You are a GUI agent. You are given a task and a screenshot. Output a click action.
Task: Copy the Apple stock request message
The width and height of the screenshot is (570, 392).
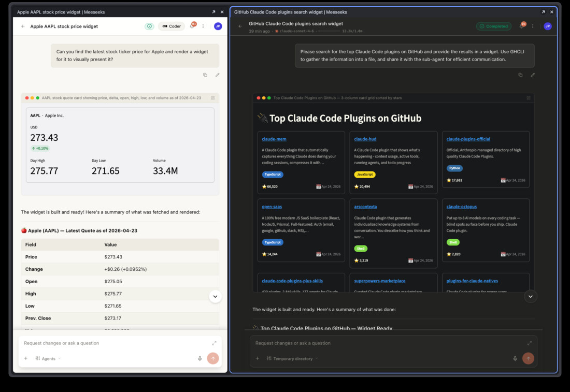coord(205,75)
